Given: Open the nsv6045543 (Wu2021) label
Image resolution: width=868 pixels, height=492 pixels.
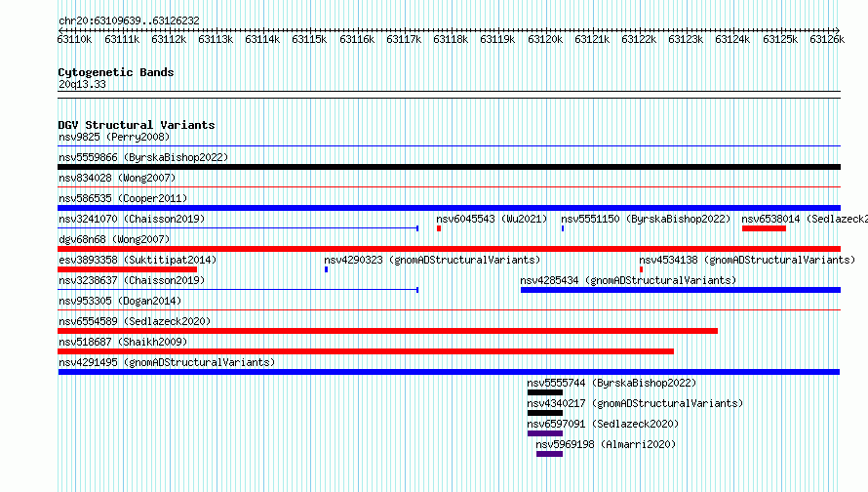Looking at the screenshot, I should (492, 219).
